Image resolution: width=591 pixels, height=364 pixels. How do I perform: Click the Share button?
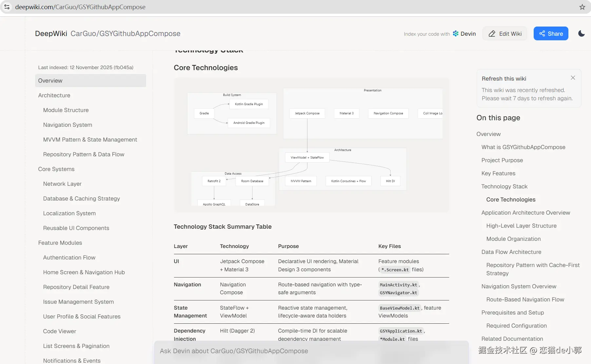click(x=551, y=33)
